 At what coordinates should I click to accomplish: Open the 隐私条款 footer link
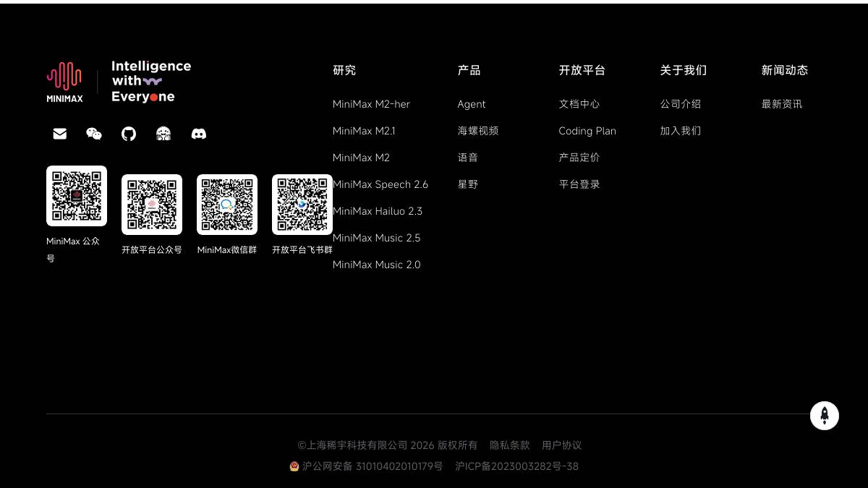click(x=509, y=445)
